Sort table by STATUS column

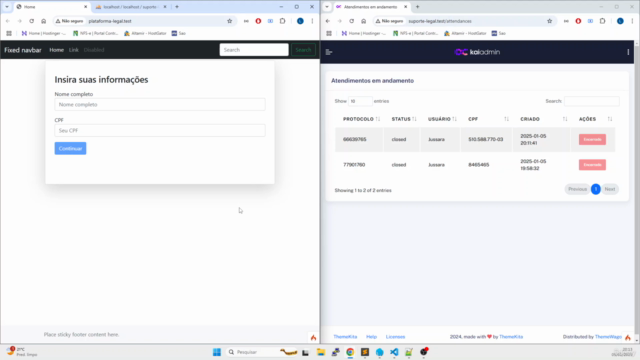pyautogui.click(x=404, y=119)
